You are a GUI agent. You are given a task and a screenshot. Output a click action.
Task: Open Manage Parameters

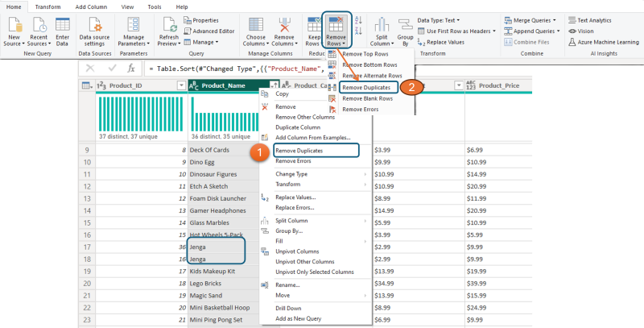tap(134, 32)
